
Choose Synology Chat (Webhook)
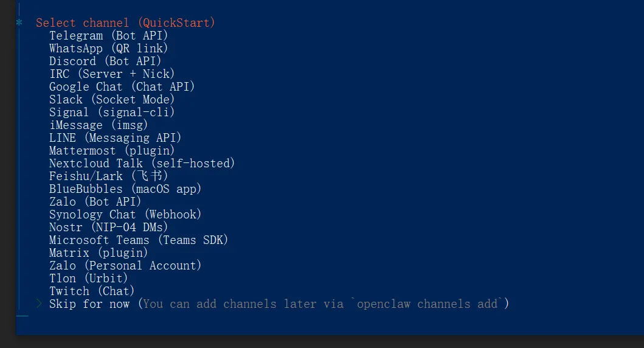pyautogui.click(x=125, y=215)
